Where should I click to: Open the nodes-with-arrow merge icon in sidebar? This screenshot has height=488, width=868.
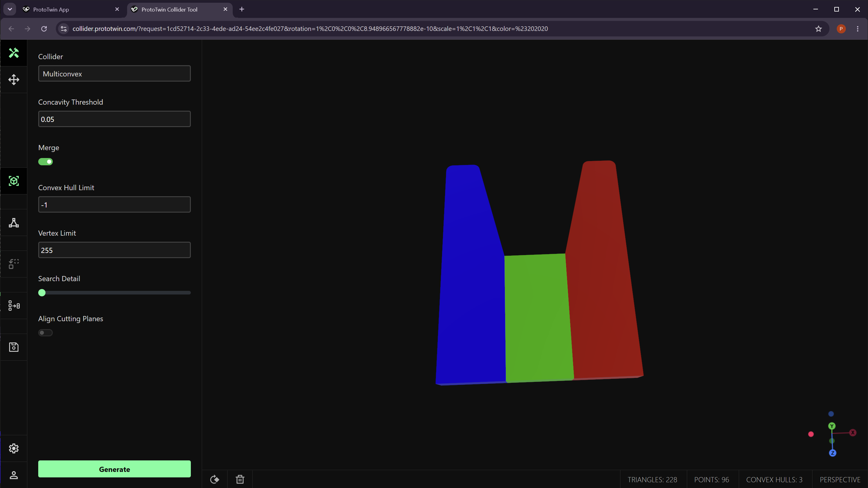pyautogui.click(x=14, y=305)
